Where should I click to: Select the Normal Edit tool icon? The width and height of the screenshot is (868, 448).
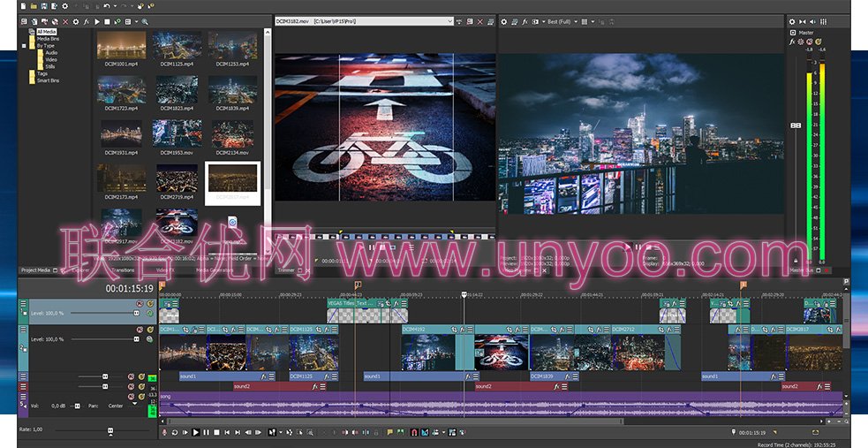[x=272, y=432]
